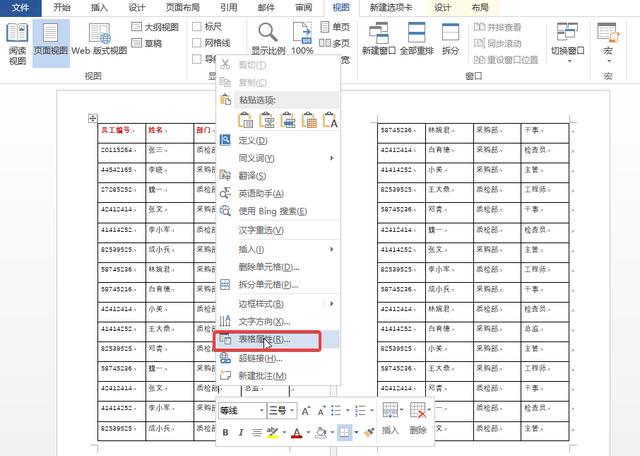Click the Synchronous Scrolling (同步滚动) button
This screenshot has width=640, height=456.
(x=498, y=43)
